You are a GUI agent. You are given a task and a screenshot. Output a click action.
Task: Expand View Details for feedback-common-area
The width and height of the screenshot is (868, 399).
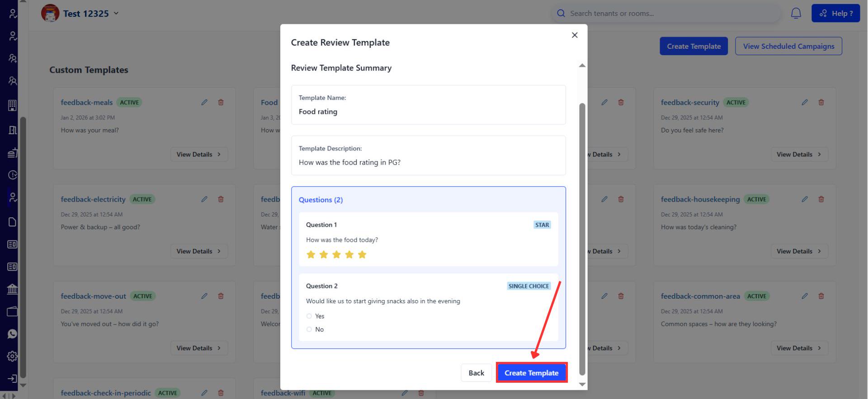pos(799,348)
